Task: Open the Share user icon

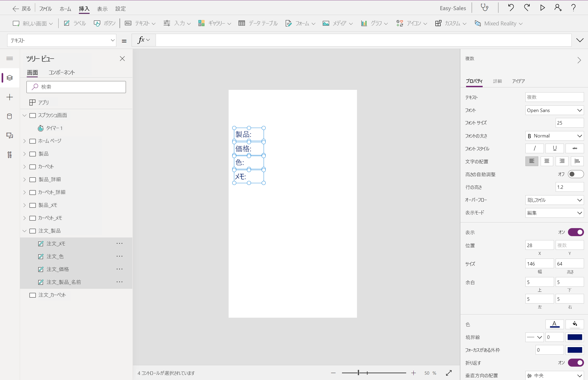Action: pyautogui.click(x=558, y=7)
